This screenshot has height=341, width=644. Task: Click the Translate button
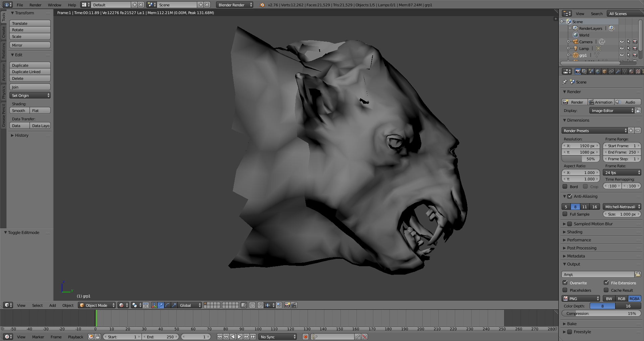(x=30, y=23)
